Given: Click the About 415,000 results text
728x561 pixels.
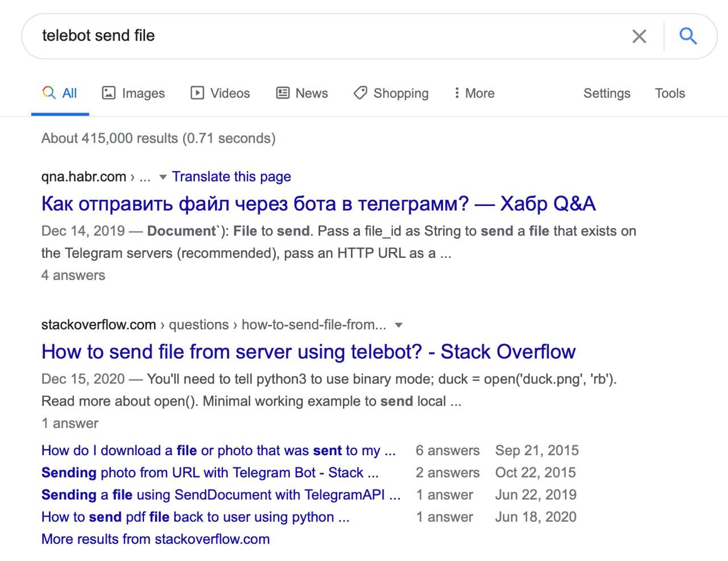Looking at the screenshot, I should (158, 138).
